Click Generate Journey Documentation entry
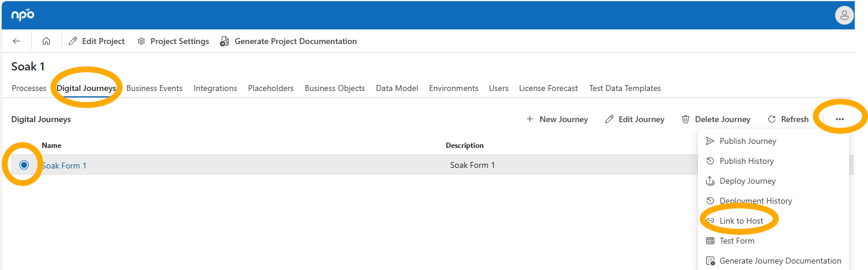The height and width of the screenshot is (270, 868). [x=779, y=261]
